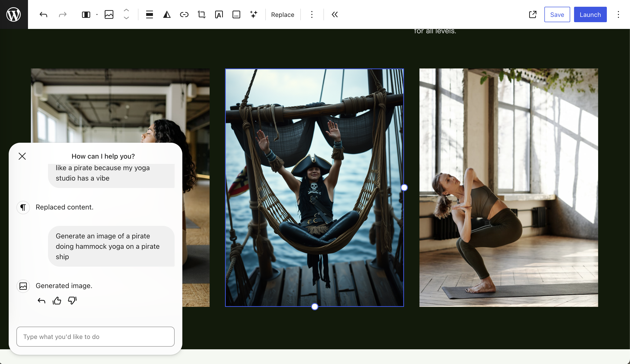Undo the last editor change
630x364 pixels.
[x=43, y=14]
